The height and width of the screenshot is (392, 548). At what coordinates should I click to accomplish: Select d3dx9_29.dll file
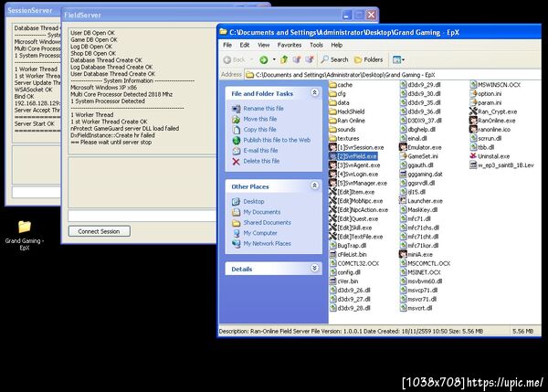point(420,85)
